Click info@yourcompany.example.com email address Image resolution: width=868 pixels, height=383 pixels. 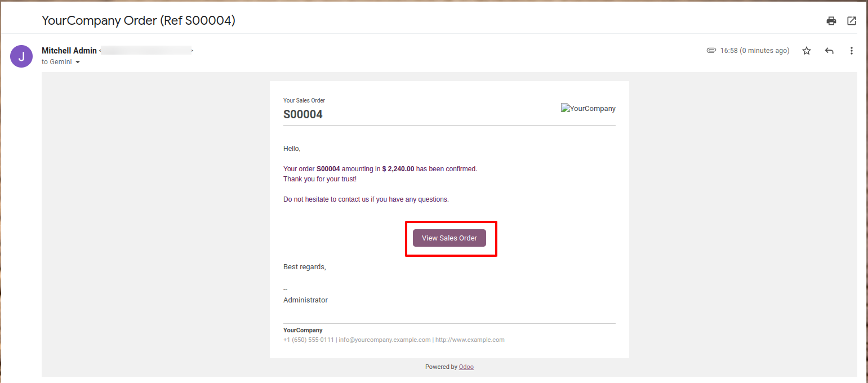pyautogui.click(x=385, y=340)
